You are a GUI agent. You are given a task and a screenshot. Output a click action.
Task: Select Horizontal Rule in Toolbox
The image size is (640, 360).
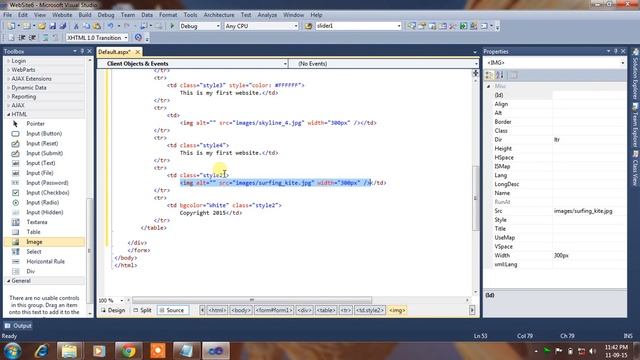click(44, 262)
